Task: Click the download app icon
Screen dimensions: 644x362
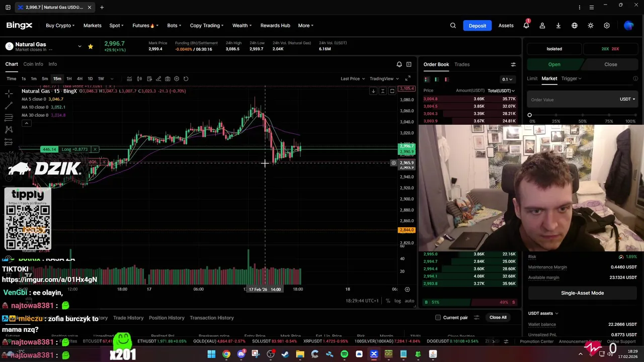Action: click(558, 26)
